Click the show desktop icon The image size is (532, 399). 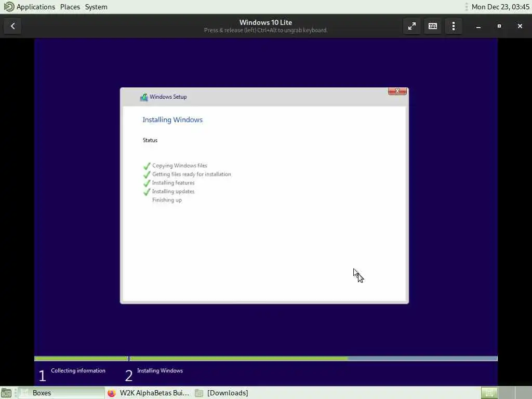[6, 393]
